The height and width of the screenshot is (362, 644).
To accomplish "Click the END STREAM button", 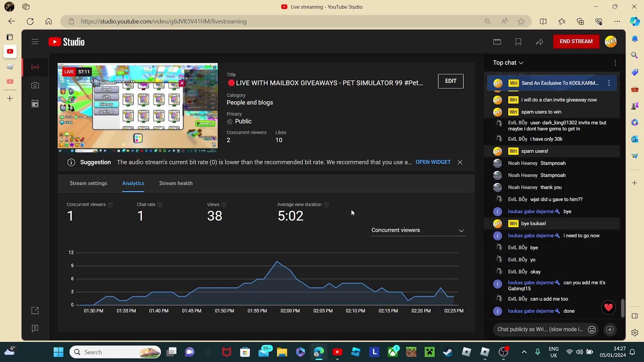I will pos(576,42).
